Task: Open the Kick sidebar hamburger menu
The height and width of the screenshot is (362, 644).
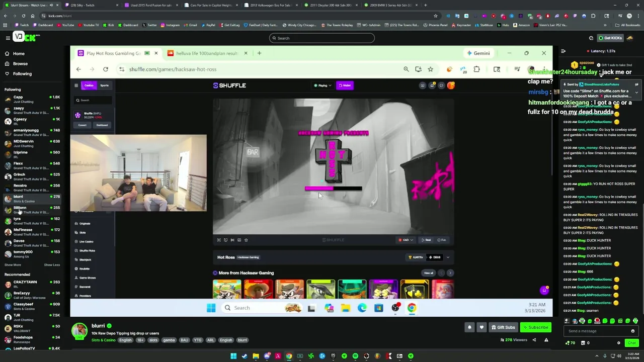Action: 8,38
